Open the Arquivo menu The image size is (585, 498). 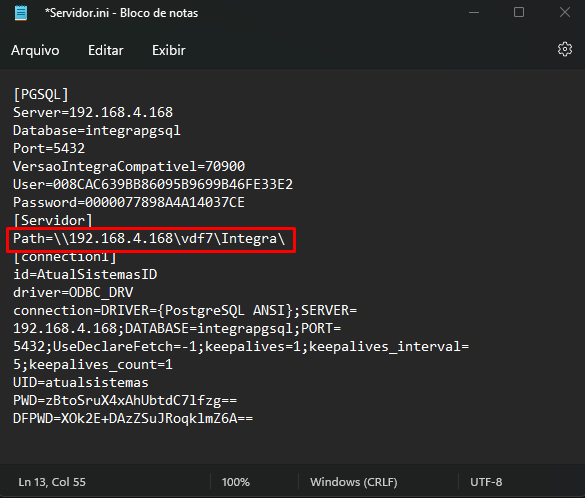(x=35, y=50)
